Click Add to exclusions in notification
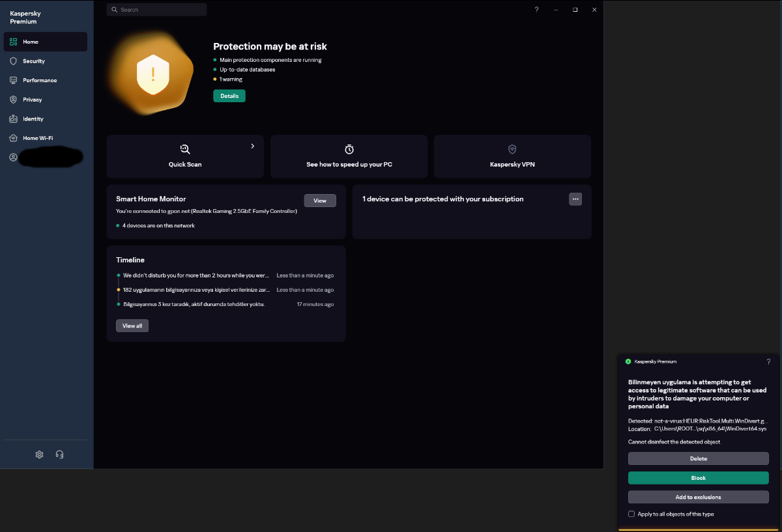The height and width of the screenshot is (532, 782). click(699, 497)
